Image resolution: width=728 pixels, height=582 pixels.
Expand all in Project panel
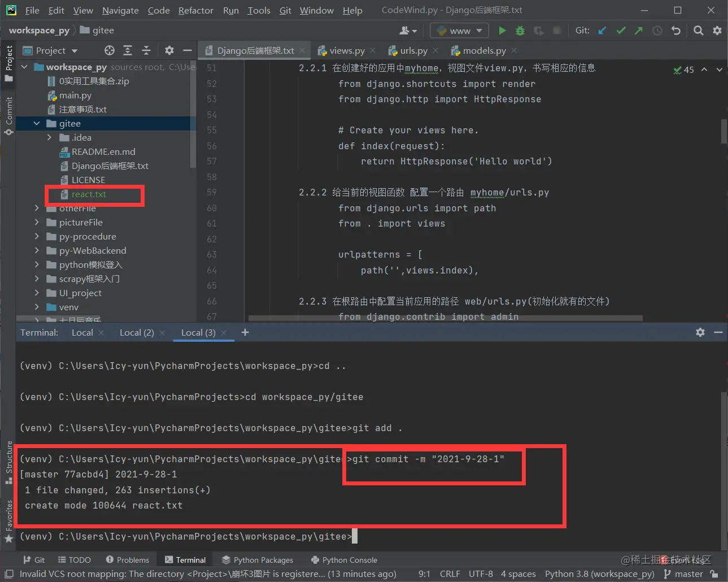pyautogui.click(x=128, y=50)
